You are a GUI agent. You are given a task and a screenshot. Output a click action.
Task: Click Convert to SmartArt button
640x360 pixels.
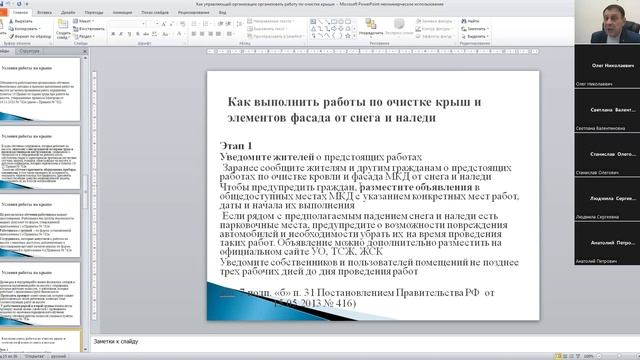[276, 36]
